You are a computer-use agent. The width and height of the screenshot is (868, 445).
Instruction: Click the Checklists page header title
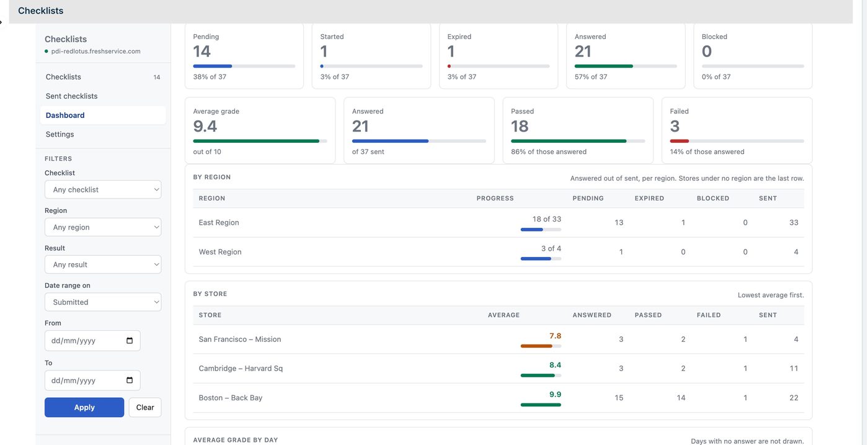coord(41,11)
